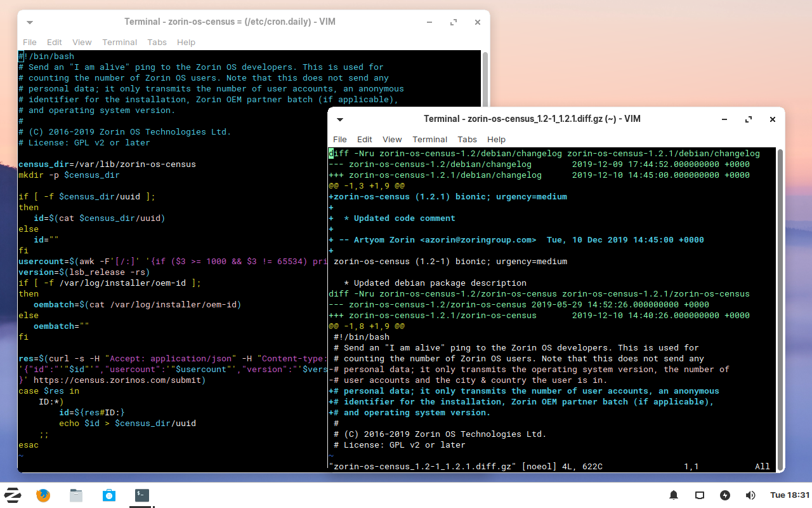812x508 pixels.
Task: Open Help menu in diff.gz terminal
Action: (496, 139)
